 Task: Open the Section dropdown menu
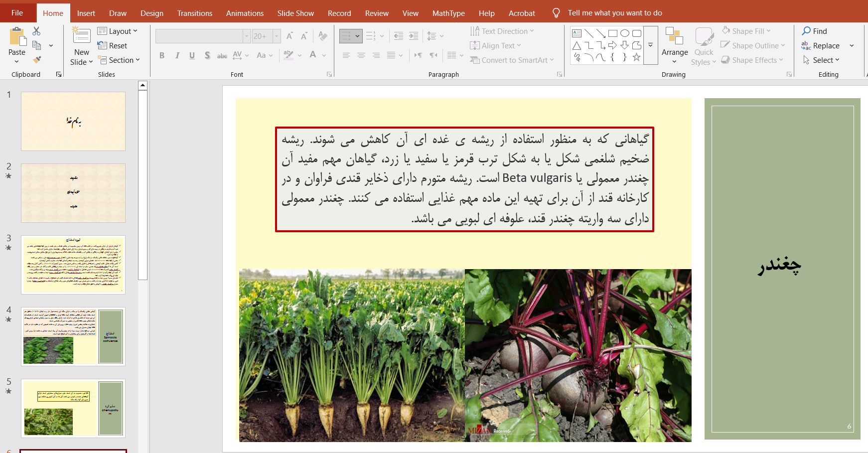pyautogui.click(x=119, y=60)
